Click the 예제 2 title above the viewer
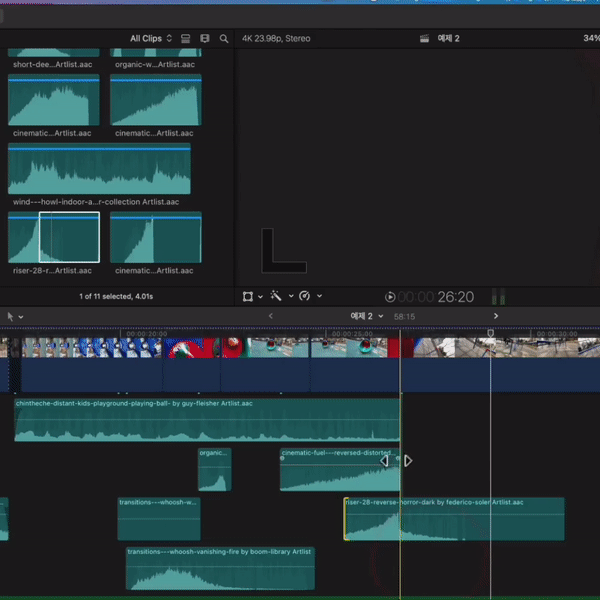The image size is (600, 600). tap(448, 38)
